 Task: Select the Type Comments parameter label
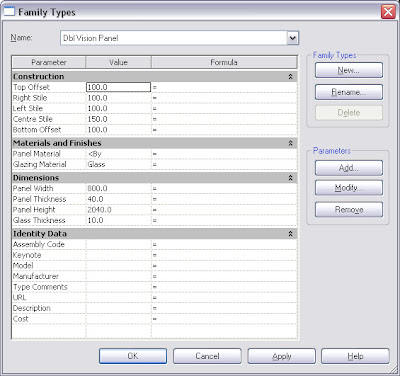click(x=40, y=287)
